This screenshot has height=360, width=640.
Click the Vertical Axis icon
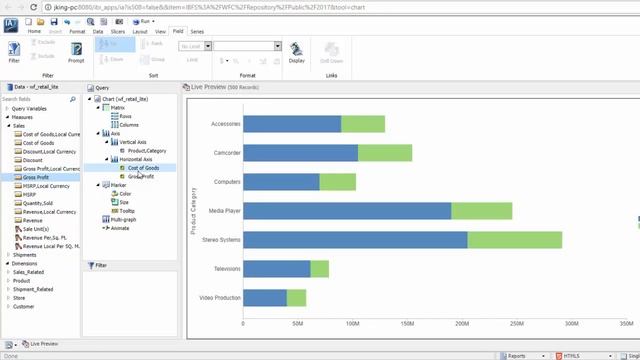point(115,142)
